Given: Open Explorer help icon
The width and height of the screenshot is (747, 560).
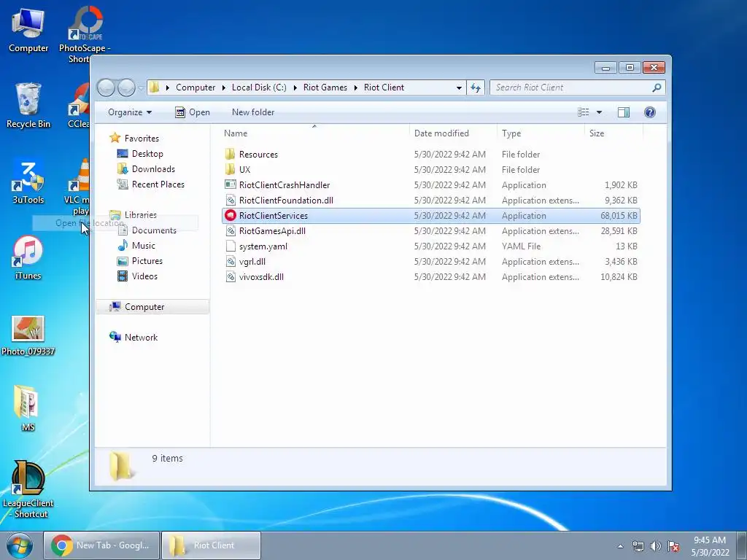Looking at the screenshot, I should pyautogui.click(x=649, y=112).
